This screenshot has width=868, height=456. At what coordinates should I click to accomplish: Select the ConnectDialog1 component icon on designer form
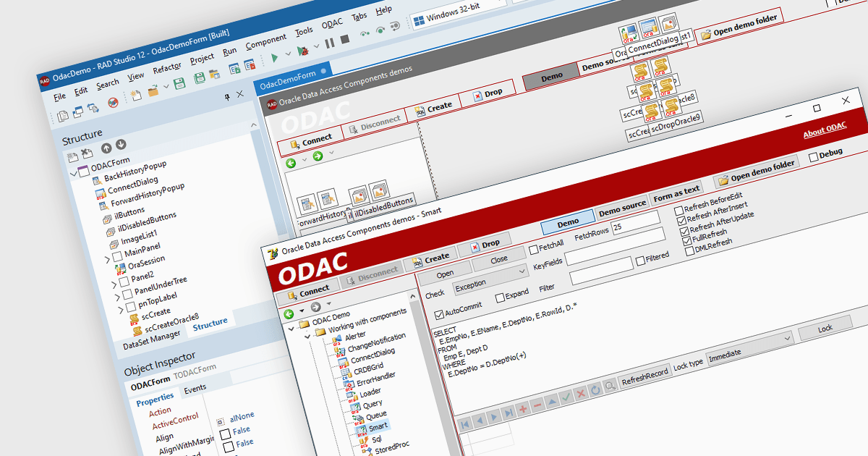click(648, 27)
